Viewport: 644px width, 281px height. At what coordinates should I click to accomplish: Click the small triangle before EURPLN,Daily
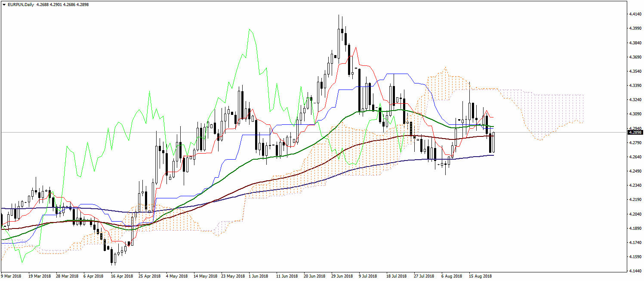pyautogui.click(x=4, y=5)
